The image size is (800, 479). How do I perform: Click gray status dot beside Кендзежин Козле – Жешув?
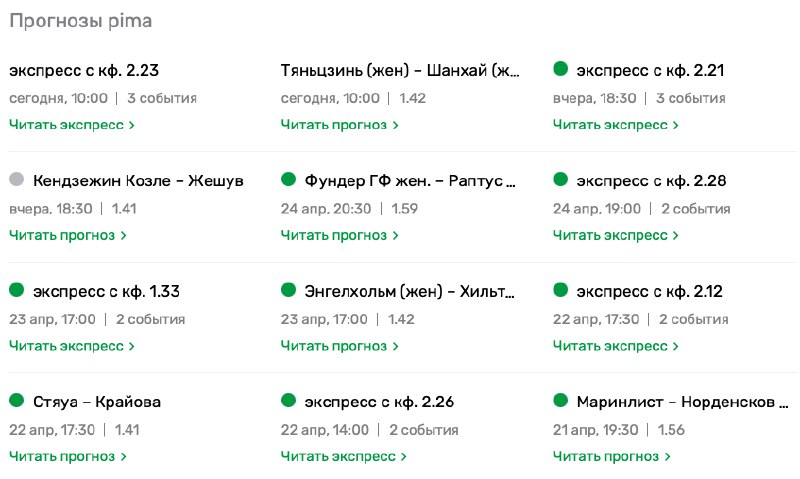click(16, 180)
